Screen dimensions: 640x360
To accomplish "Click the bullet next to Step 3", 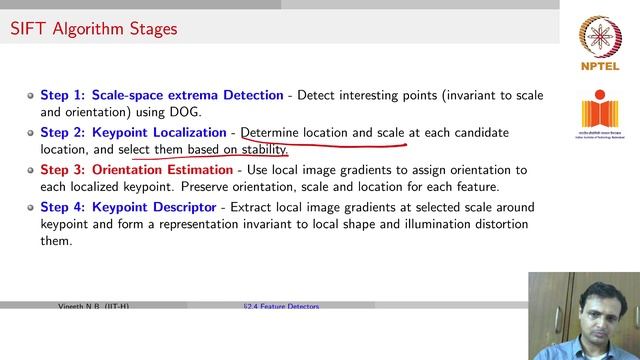I will click(30, 170).
